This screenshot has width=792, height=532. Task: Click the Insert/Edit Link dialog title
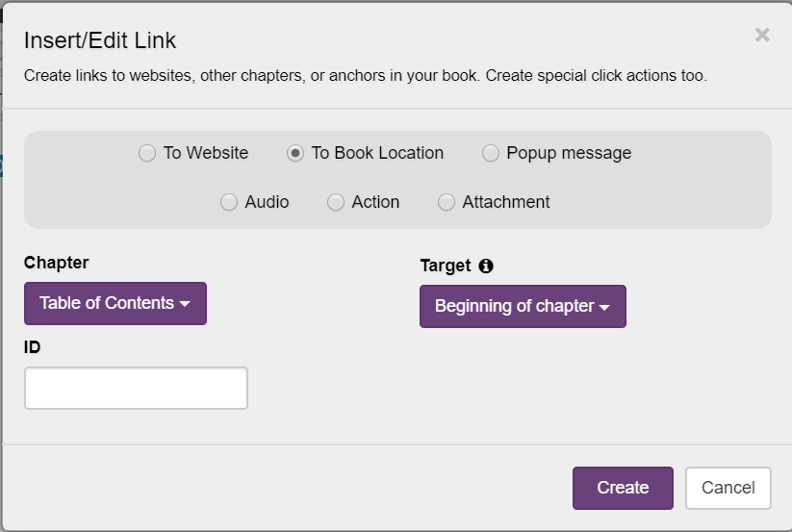[x=100, y=40]
